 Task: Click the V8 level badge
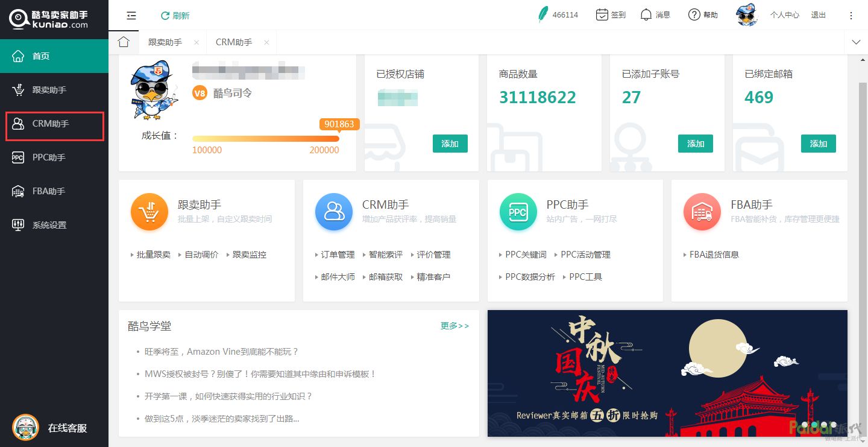[200, 94]
